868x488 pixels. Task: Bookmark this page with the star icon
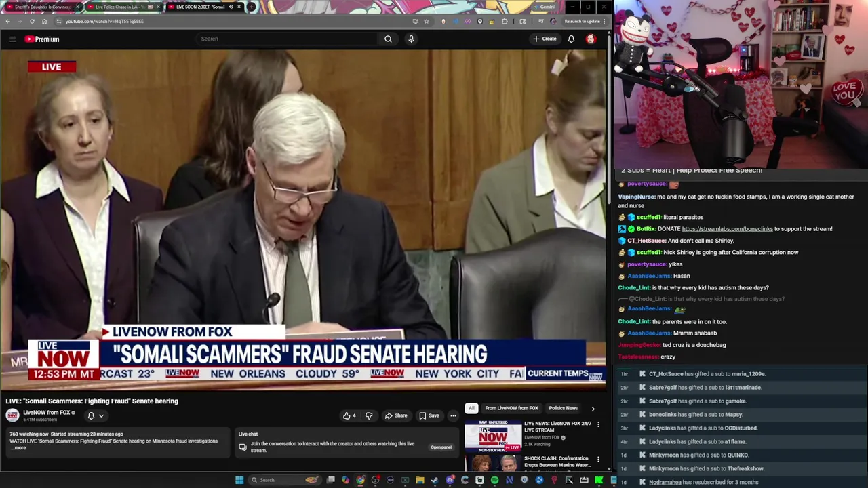427,21
